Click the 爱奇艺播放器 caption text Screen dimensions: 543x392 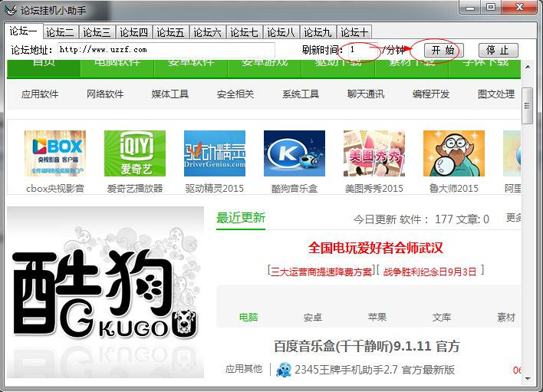tap(135, 189)
